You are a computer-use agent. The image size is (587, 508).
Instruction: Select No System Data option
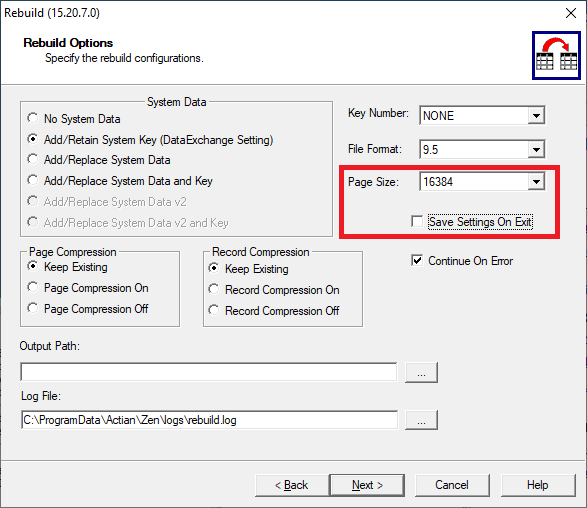pyautogui.click(x=74, y=119)
